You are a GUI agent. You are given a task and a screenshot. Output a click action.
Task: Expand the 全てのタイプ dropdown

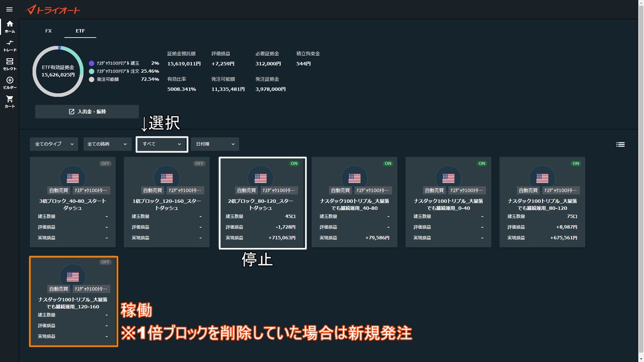54,144
